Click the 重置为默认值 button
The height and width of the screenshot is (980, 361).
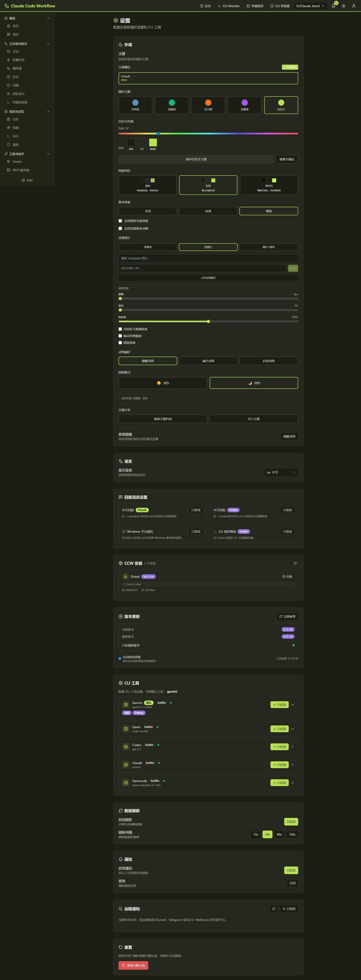(x=133, y=965)
